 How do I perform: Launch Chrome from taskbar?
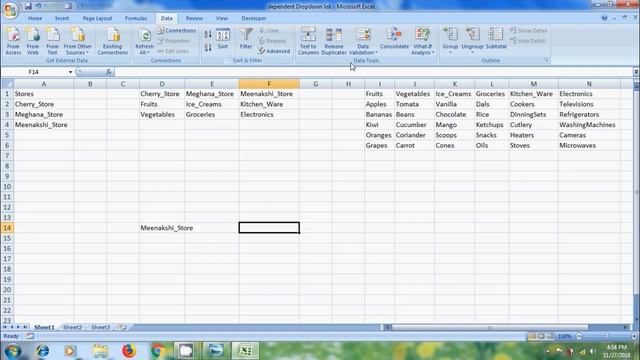[158, 351]
